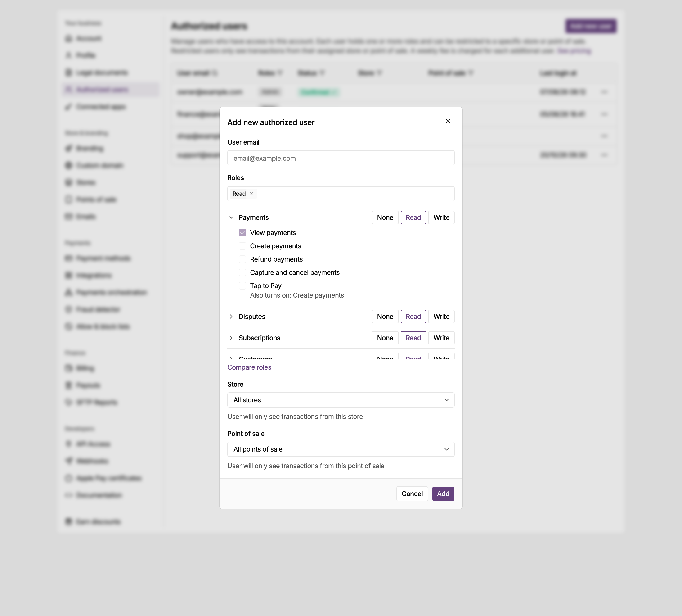Screen dimensions: 682x616
Task: Open the All points of sale dropdown
Action: (341, 449)
